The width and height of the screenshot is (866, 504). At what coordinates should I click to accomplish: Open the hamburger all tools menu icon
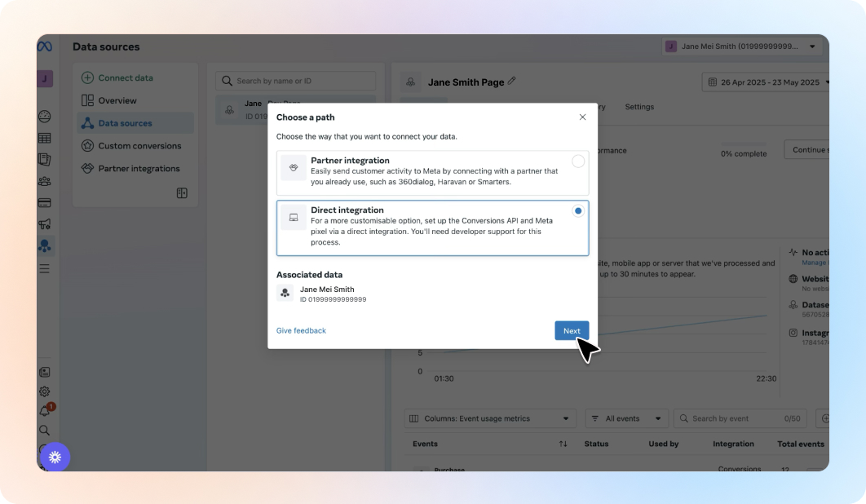(45, 268)
